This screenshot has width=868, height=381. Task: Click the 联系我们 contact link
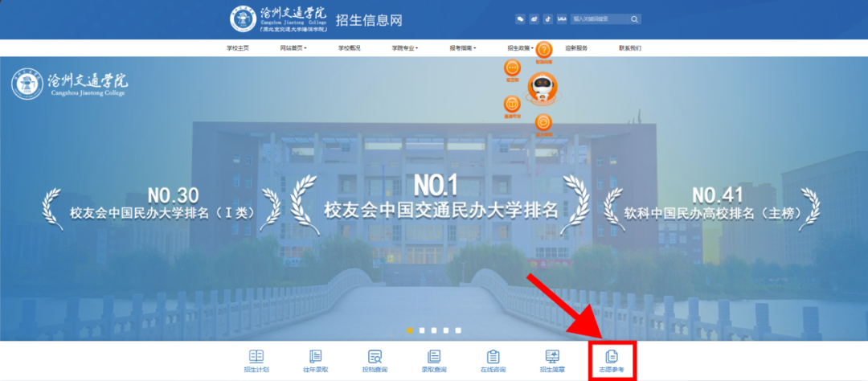click(x=630, y=48)
